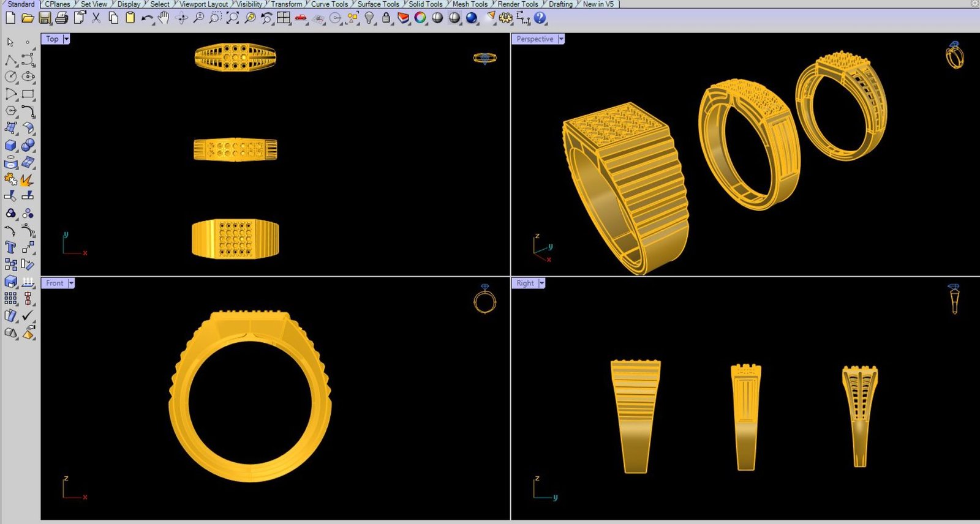
Task: Toggle the Lock objects padlock icon
Action: point(386,18)
